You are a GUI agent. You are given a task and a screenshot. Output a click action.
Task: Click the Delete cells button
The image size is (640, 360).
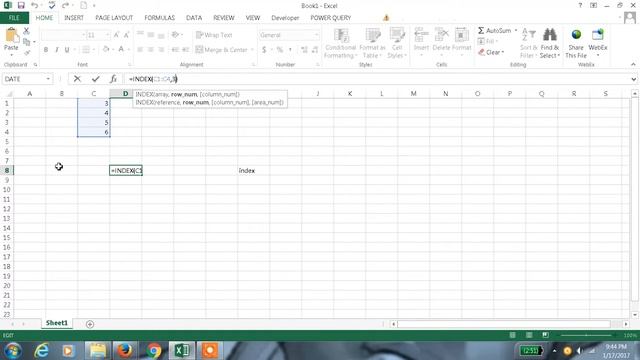(x=441, y=39)
